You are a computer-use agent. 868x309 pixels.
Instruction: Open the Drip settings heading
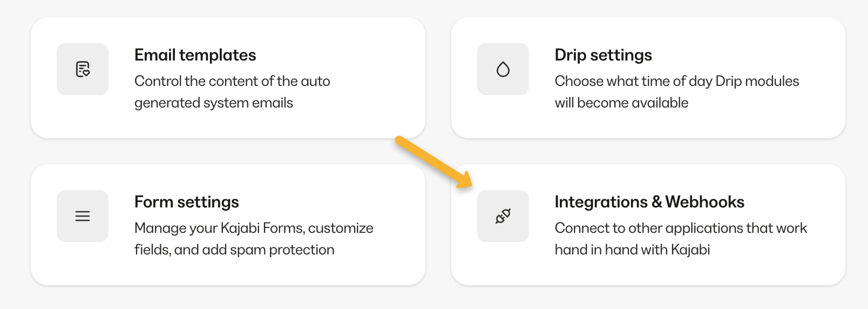(603, 55)
